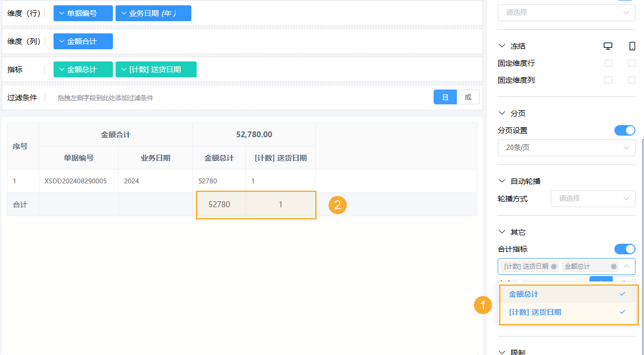Toggle the 分页设置 switch off
This screenshot has height=355, width=644.
pyautogui.click(x=624, y=130)
